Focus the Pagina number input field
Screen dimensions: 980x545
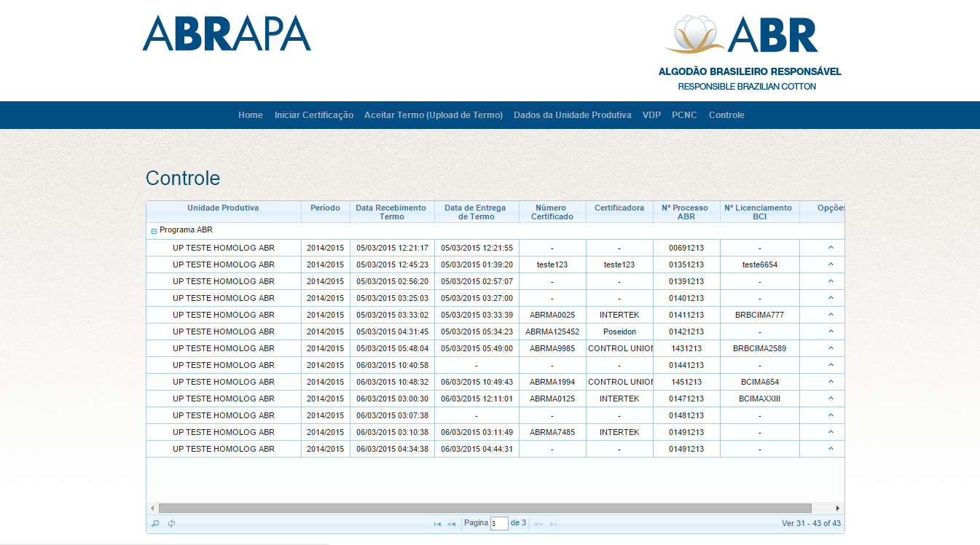click(499, 523)
